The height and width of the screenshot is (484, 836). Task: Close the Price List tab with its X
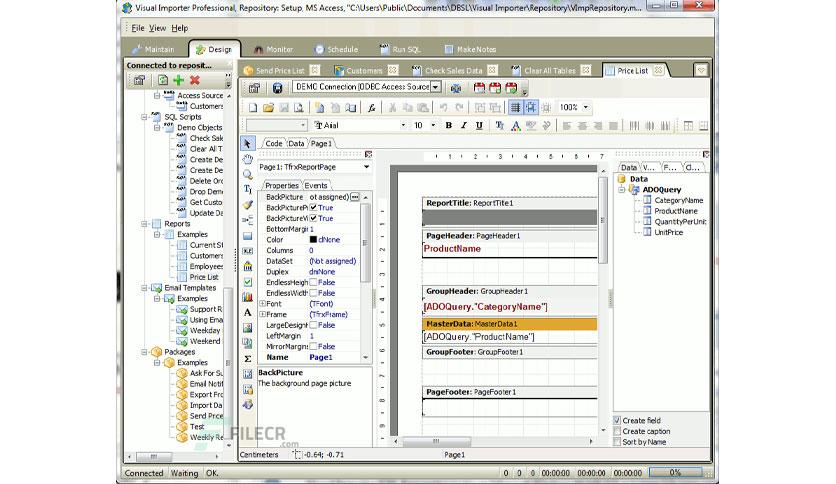pyautogui.click(x=658, y=70)
